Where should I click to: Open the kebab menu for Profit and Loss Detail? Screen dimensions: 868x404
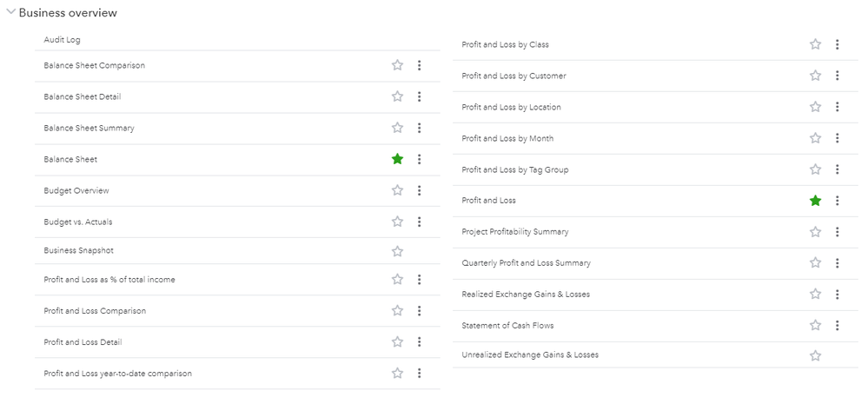[x=419, y=342]
